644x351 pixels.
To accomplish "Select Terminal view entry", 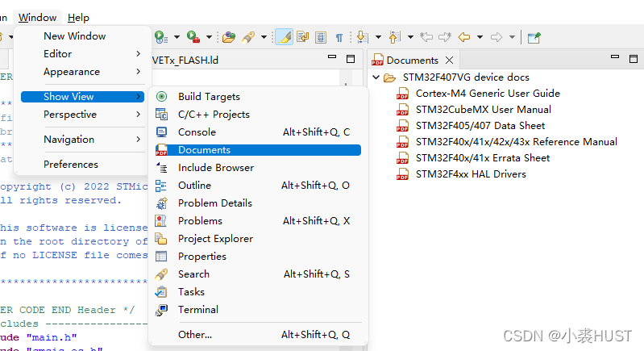I will [x=258, y=310].
